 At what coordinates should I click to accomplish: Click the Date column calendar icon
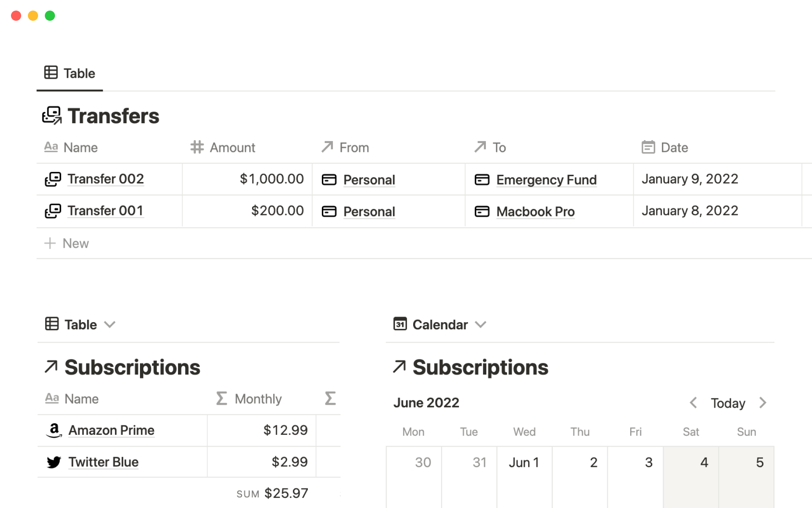click(x=648, y=147)
